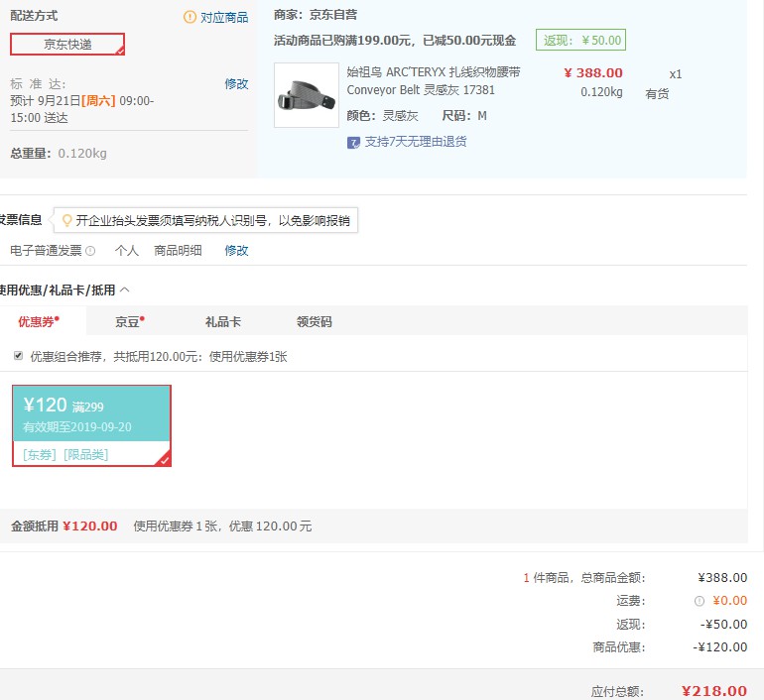Image resolution: width=764 pixels, height=700 pixels.
Task: Open 支持7天无理由退货 link
Action: [416, 142]
